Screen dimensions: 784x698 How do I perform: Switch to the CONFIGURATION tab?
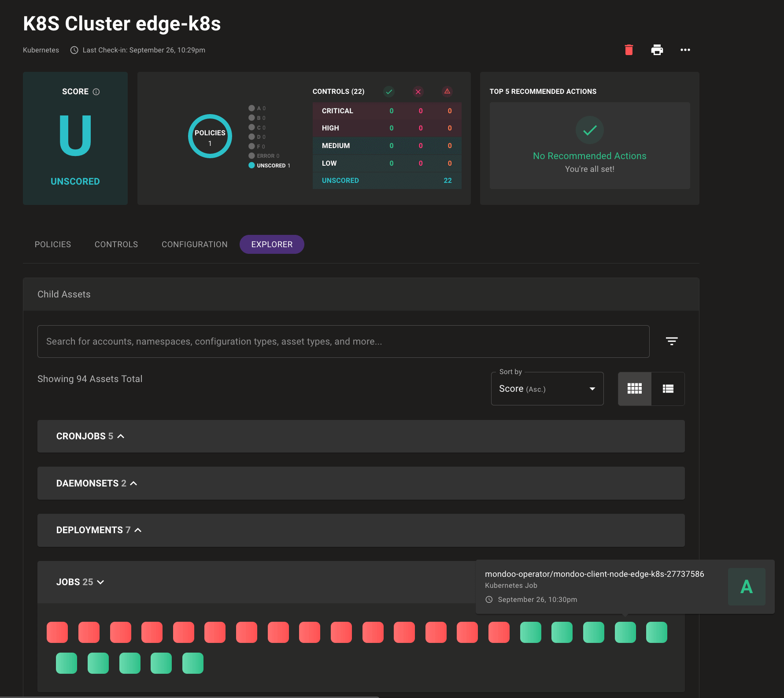tap(194, 244)
